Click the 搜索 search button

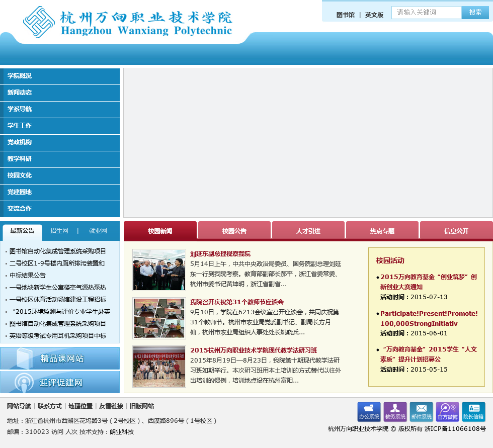click(x=475, y=12)
